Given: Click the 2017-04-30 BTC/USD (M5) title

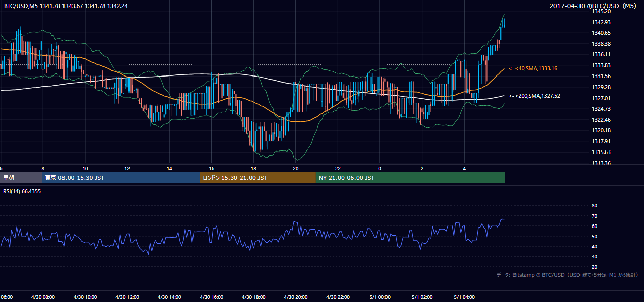Looking at the screenshot, I should click(x=594, y=6).
